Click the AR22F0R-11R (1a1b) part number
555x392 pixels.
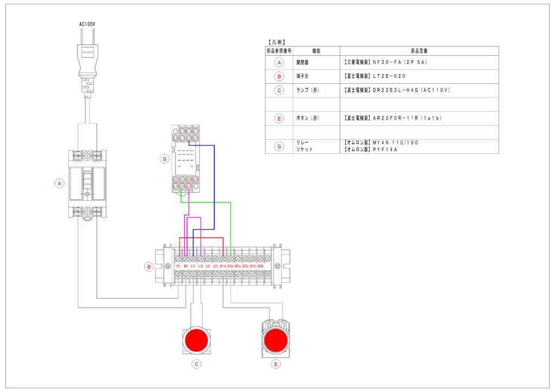click(408, 118)
